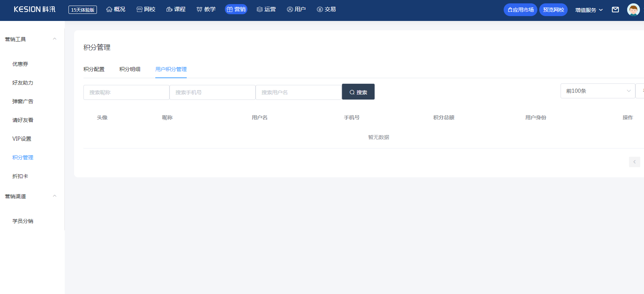
Task: Click the KESION logo
Action: [x=34, y=9]
